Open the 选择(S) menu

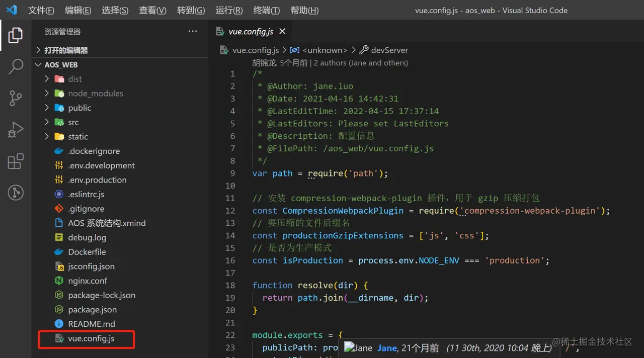point(115,11)
